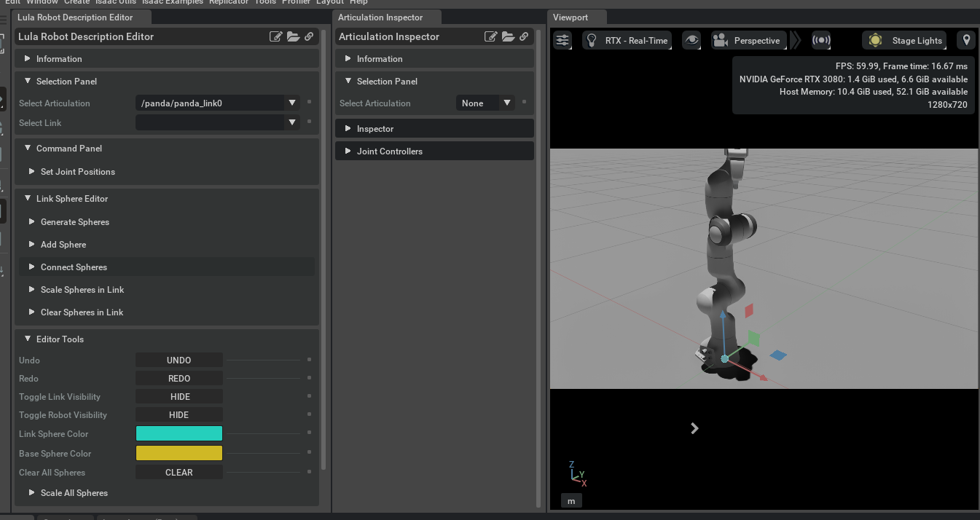The width and height of the screenshot is (980, 520).
Task: Expand Generate Spheres
Action: click(168, 222)
